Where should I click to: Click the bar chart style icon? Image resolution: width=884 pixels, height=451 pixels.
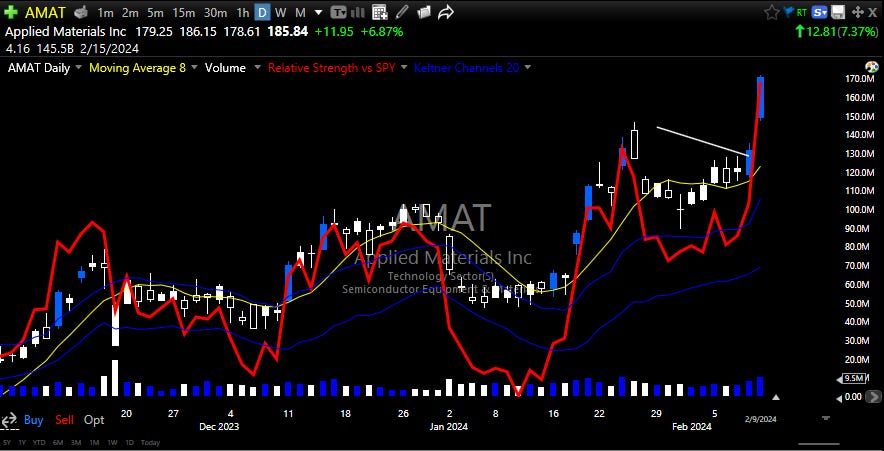tap(359, 12)
